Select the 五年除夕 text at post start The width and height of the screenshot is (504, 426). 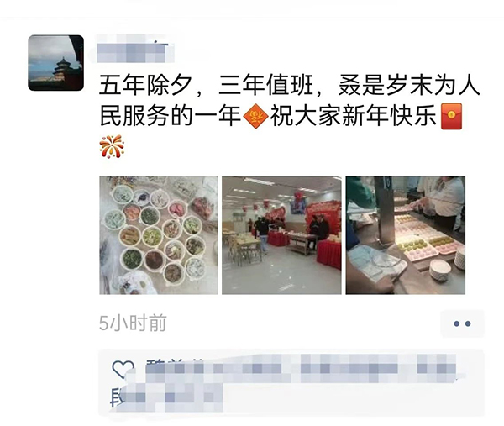click(x=145, y=87)
